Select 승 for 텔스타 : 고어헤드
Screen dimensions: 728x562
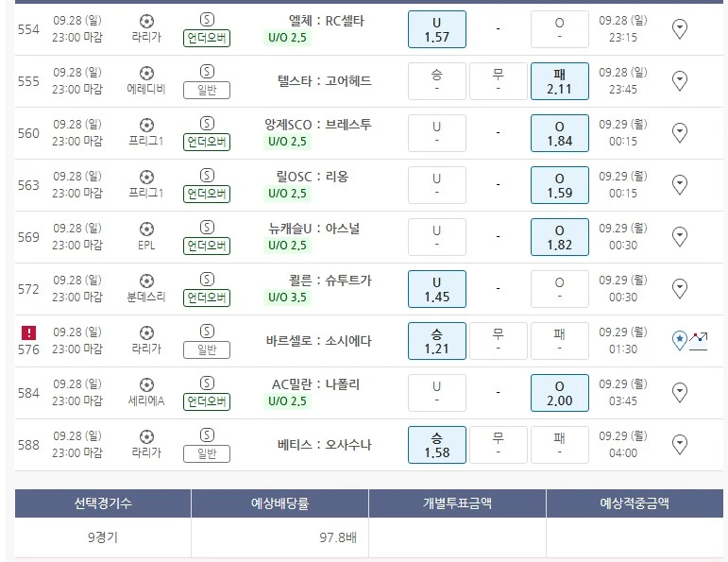436,81
